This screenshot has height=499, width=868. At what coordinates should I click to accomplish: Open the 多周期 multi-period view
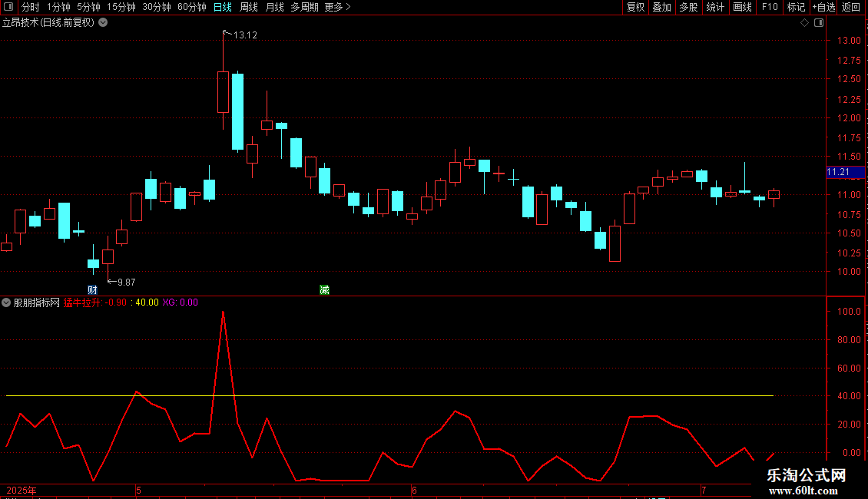tap(304, 7)
